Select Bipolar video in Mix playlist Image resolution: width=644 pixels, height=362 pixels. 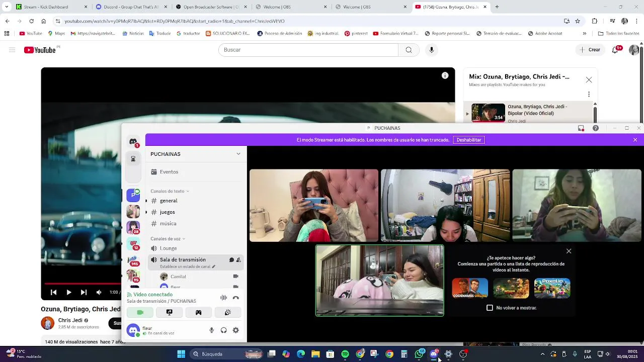(528, 113)
